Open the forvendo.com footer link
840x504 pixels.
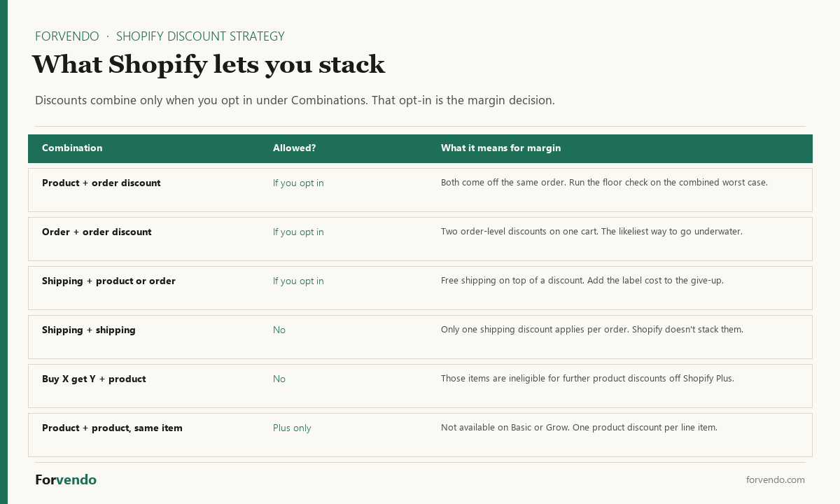pyautogui.click(x=776, y=479)
